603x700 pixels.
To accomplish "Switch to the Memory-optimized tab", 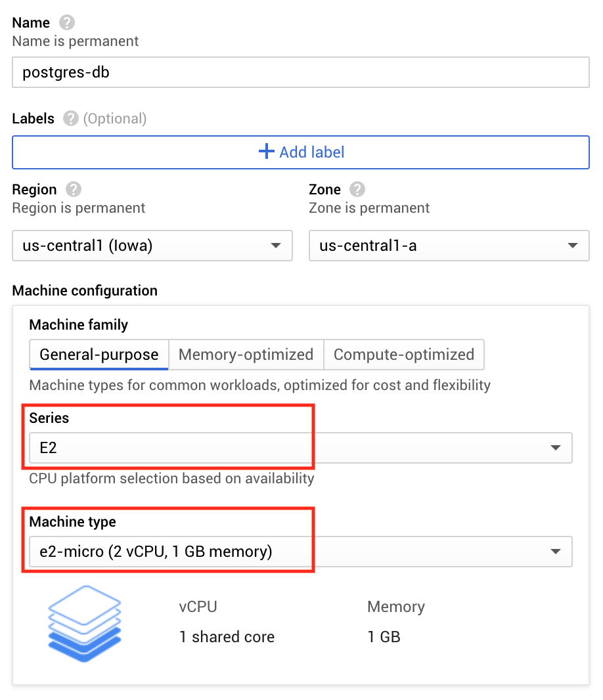I will pos(246,355).
